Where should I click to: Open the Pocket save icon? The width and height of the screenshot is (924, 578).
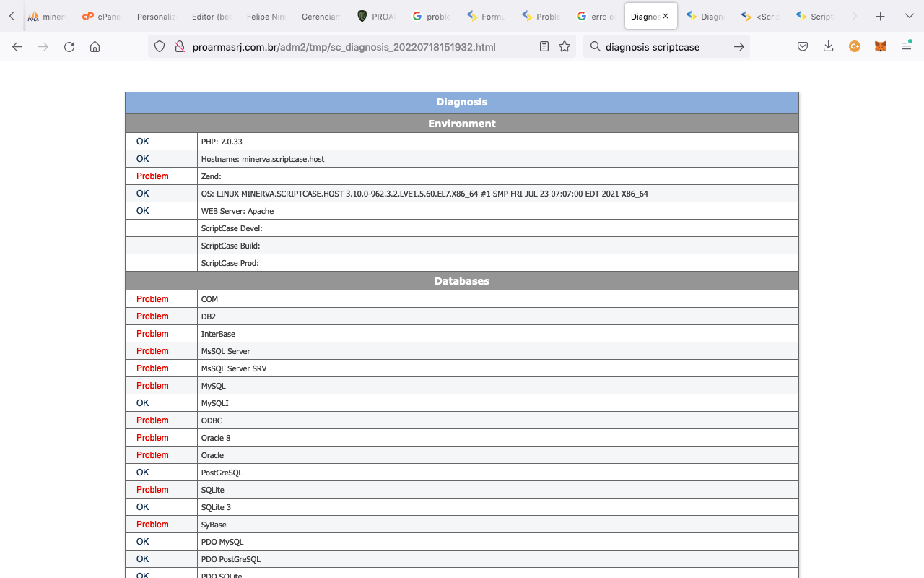pyautogui.click(x=803, y=46)
